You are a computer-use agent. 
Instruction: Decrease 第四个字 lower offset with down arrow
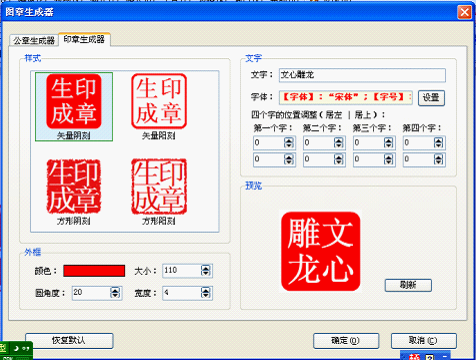point(439,162)
